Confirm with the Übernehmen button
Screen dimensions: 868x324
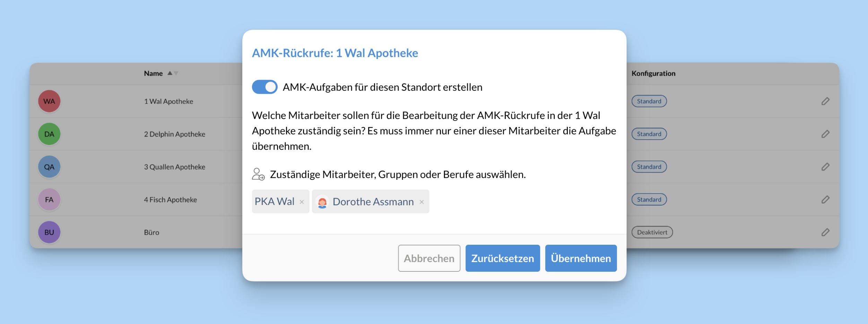(581, 258)
